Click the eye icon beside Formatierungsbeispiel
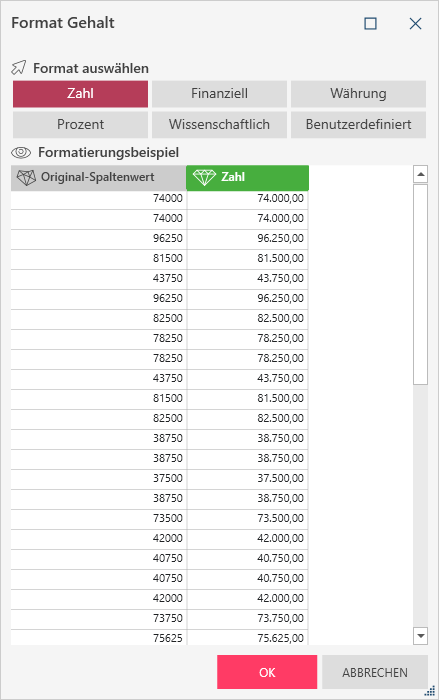 pyautogui.click(x=21, y=153)
